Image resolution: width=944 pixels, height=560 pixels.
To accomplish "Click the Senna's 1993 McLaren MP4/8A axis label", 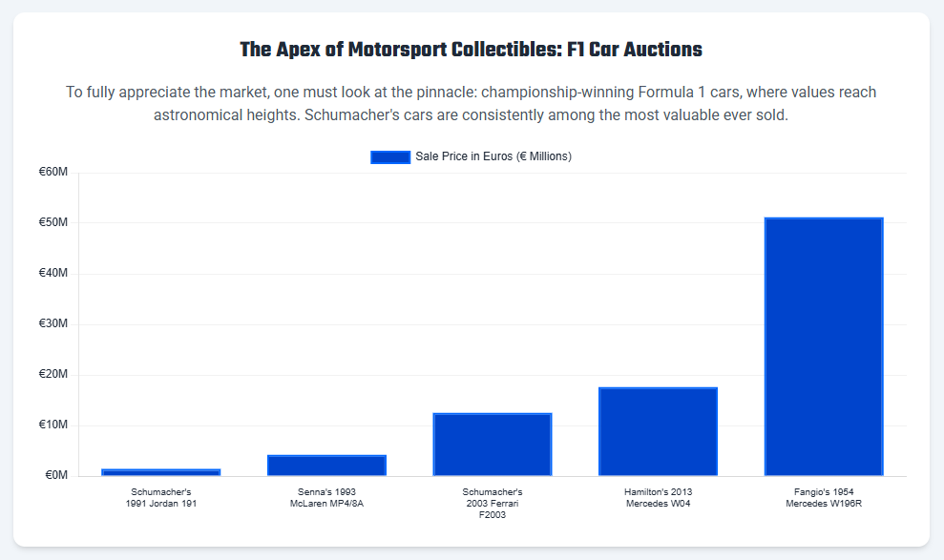I will tap(326, 498).
